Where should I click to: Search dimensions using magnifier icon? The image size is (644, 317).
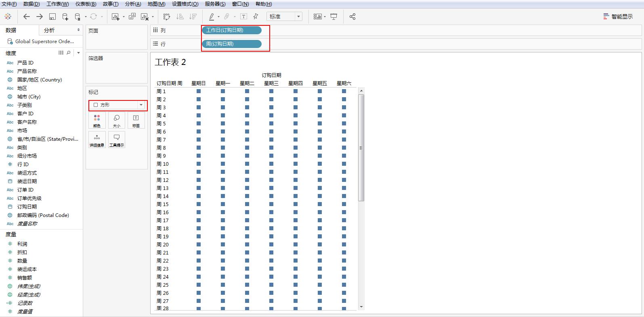pos(69,53)
